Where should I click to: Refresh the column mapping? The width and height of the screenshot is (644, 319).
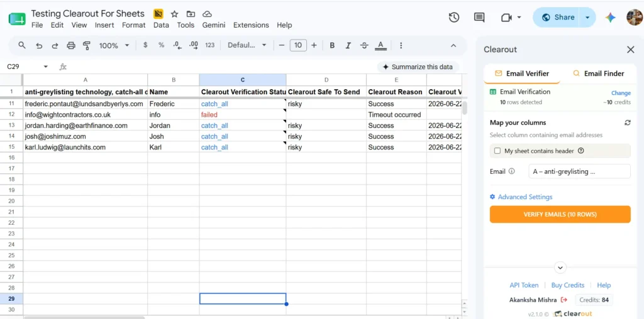point(628,122)
